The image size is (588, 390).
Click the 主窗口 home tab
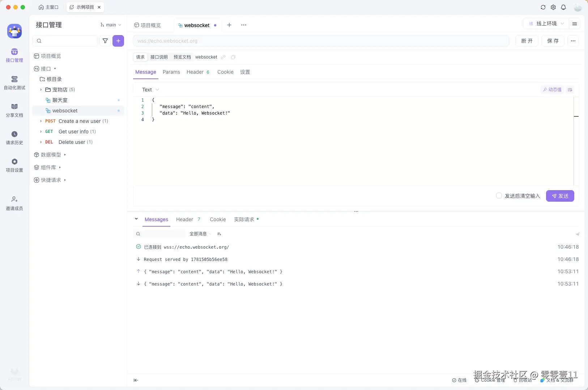click(x=48, y=7)
